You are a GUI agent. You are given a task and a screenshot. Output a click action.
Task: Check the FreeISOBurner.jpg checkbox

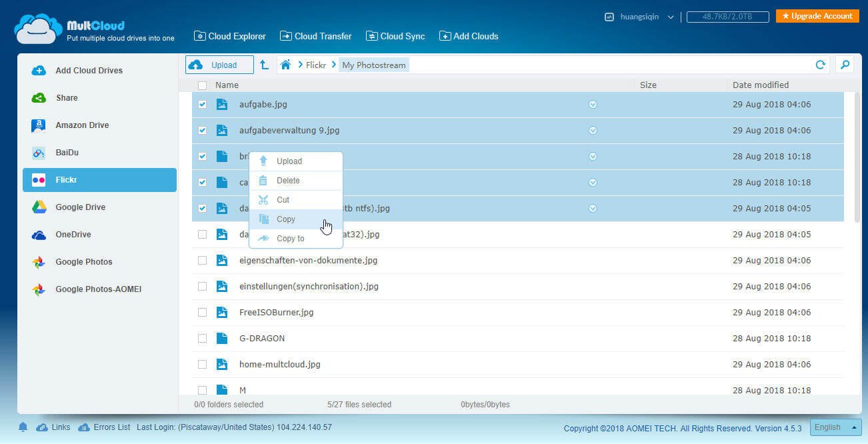[x=202, y=313]
